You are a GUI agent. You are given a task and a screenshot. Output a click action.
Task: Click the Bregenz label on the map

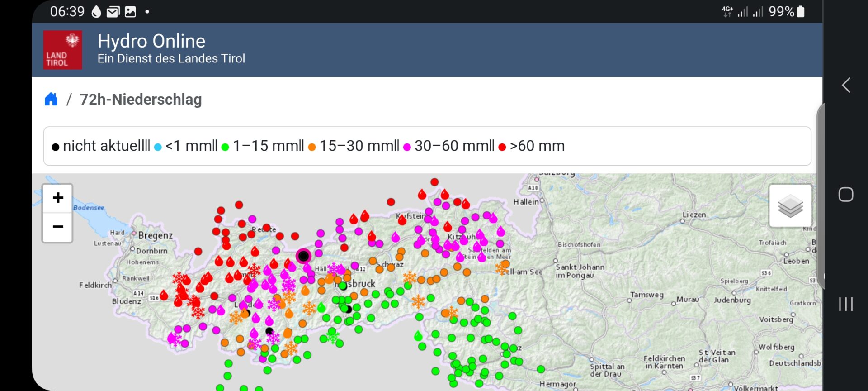click(x=155, y=235)
